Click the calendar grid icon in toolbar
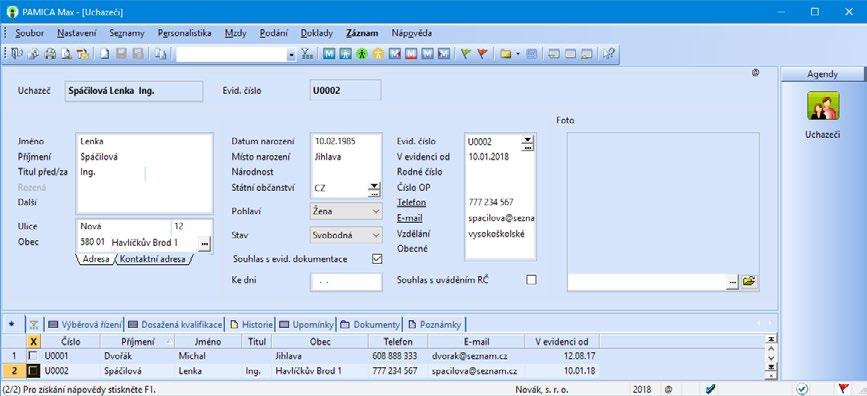 coord(531,54)
